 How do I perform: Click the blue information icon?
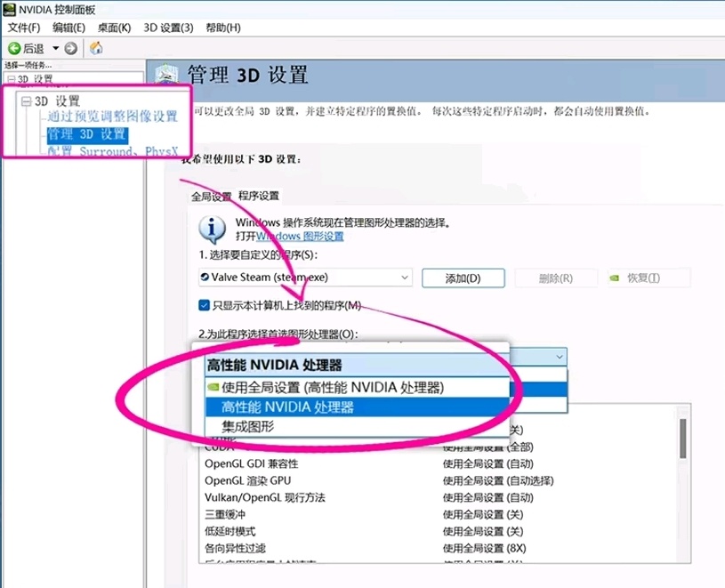coord(211,229)
